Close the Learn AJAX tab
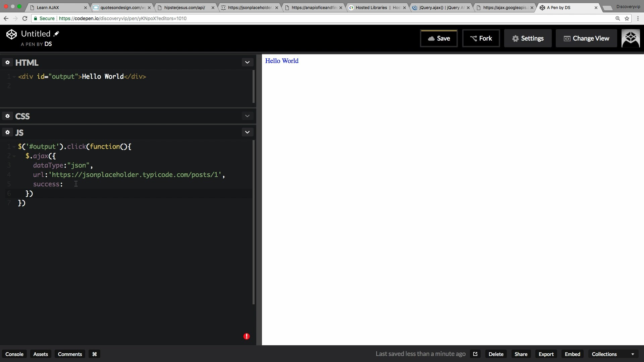 point(85,7)
